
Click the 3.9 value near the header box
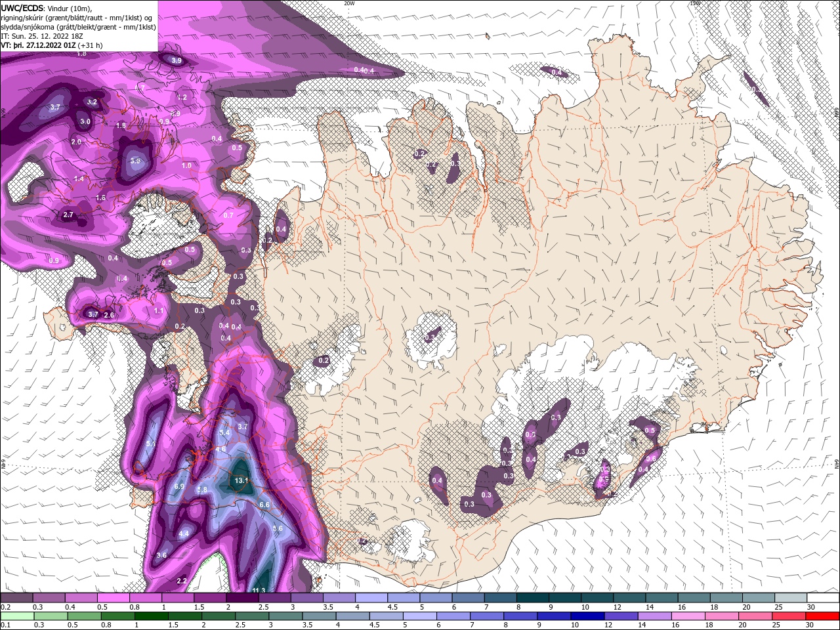click(x=177, y=60)
